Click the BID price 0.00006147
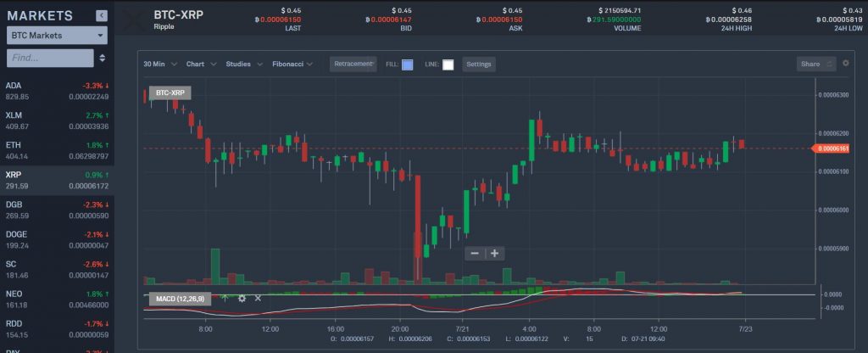 pyautogui.click(x=389, y=20)
